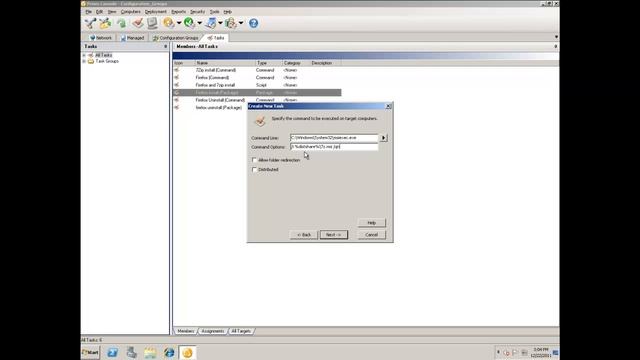Close the Create New Task dialog
Screen dimensions: 640x360
pyautogui.click(x=388, y=106)
